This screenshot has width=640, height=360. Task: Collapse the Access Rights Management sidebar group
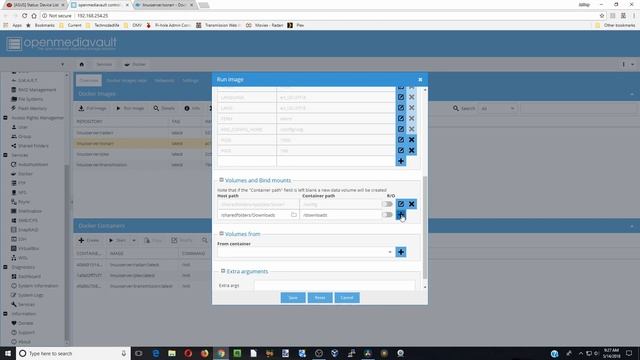point(5,118)
